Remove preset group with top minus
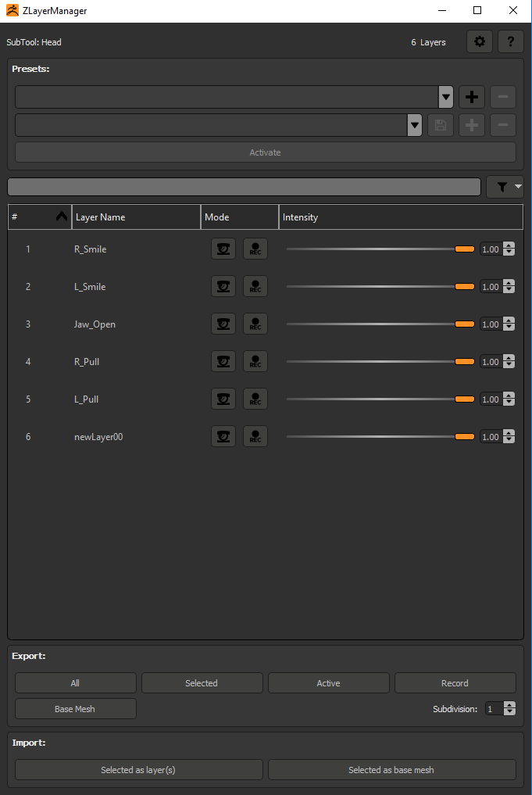Screen dimensions: 532x795 tap(502, 97)
